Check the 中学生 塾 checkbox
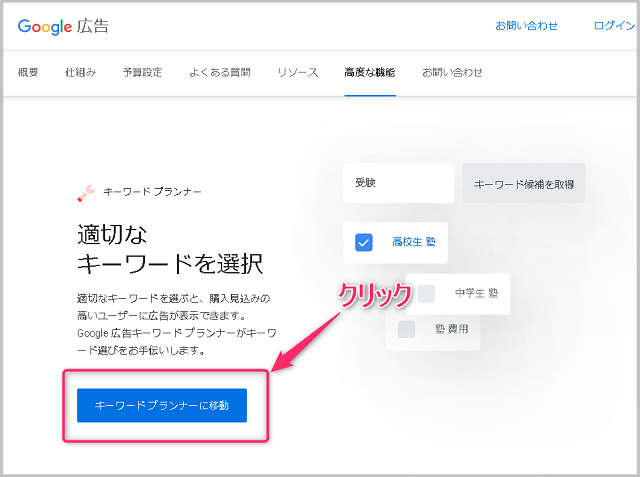Screen dimensions: 640x477 click(x=426, y=294)
